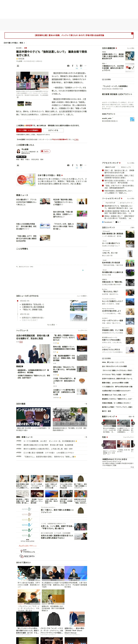Open the Think キャンパス logo link

tap(27, 551)
